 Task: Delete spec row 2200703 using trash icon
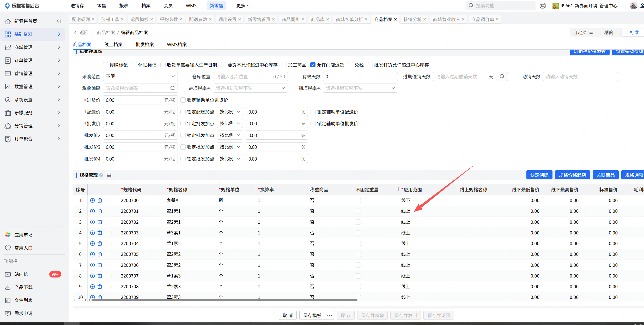(x=100, y=233)
